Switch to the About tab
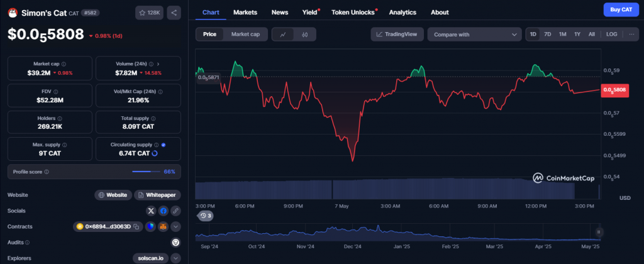The height and width of the screenshot is (264, 644). point(440,13)
